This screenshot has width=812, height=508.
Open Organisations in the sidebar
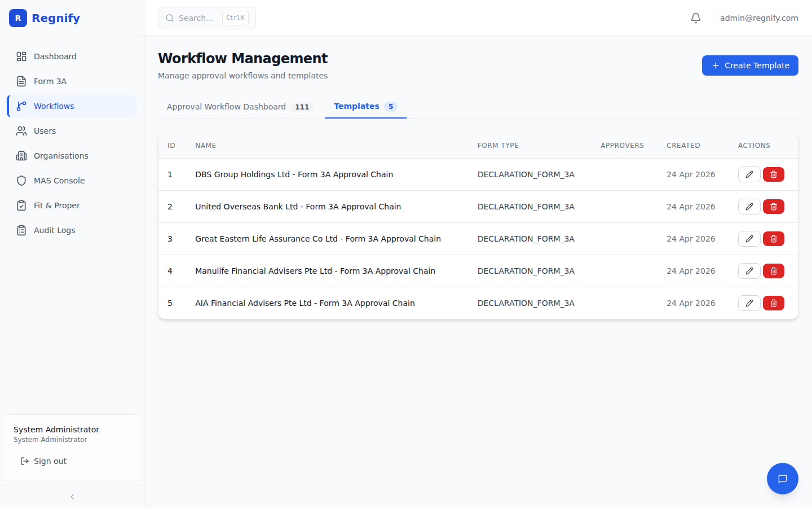[x=72, y=156]
